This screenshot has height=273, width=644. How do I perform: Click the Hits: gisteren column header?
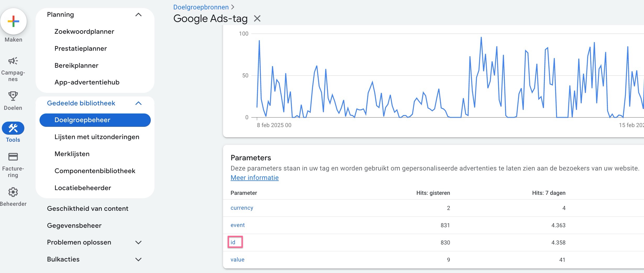point(433,193)
